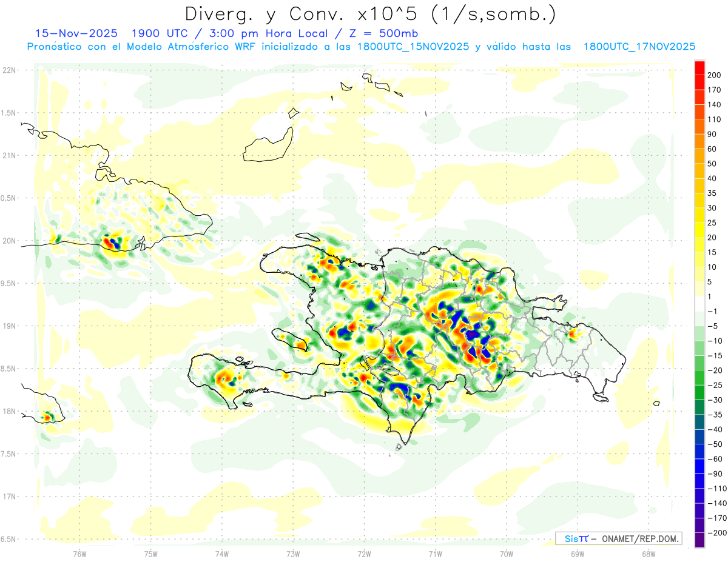Click the '8.5N' latitude label
The width and height of the screenshot is (728, 562).
[8, 369]
